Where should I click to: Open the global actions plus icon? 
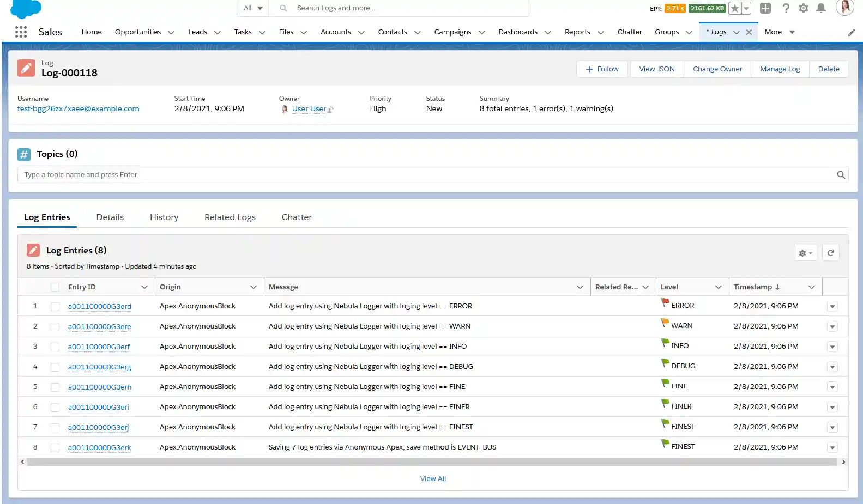tap(765, 8)
